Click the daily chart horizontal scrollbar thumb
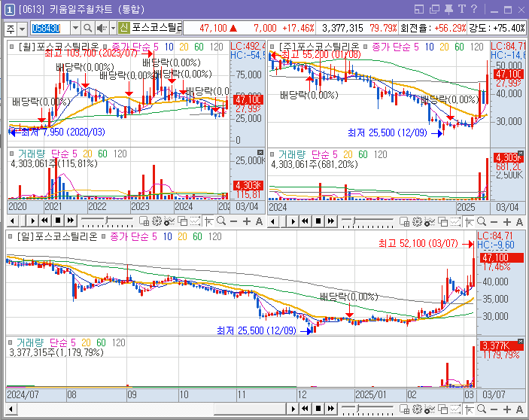The width and height of the screenshot is (529, 420). tap(251, 409)
